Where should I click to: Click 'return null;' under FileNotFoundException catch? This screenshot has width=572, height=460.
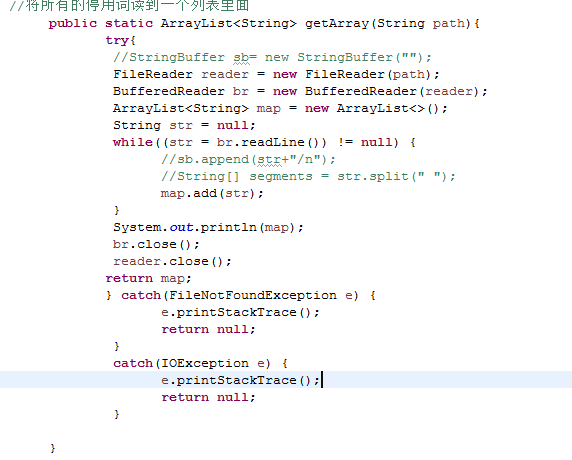[208, 329]
